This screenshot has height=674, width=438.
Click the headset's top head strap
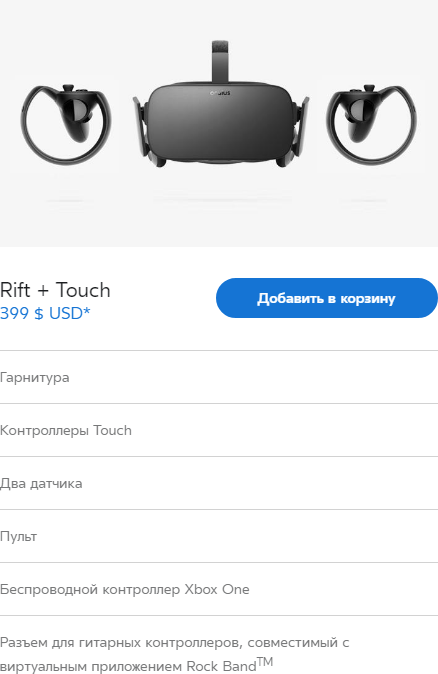(x=221, y=61)
